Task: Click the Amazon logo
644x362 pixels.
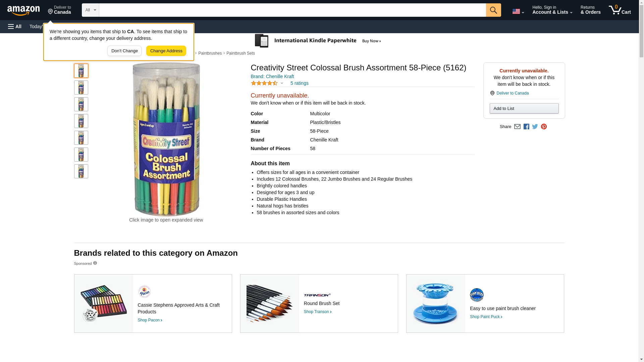Action: (23, 10)
